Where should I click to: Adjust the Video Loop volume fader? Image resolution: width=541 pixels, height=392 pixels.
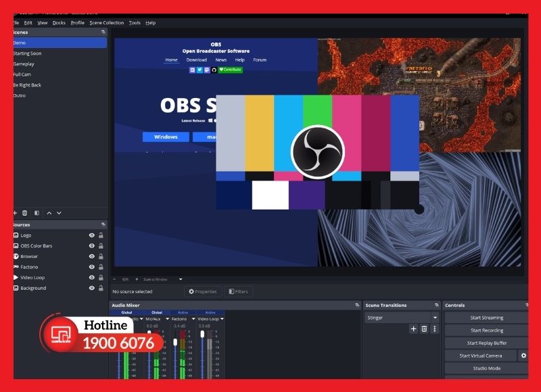202,334
